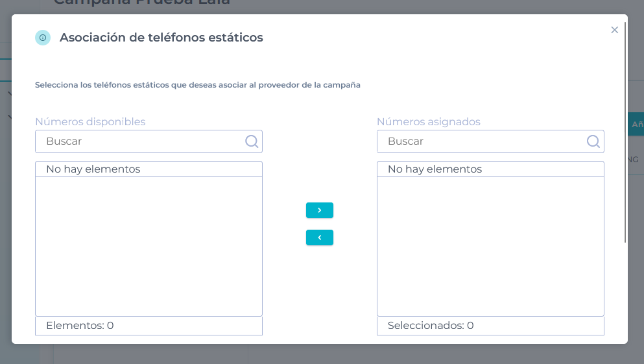The width and height of the screenshot is (644, 364).
Task: Click magnifier icon in Números asignados search
Action: (x=593, y=141)
